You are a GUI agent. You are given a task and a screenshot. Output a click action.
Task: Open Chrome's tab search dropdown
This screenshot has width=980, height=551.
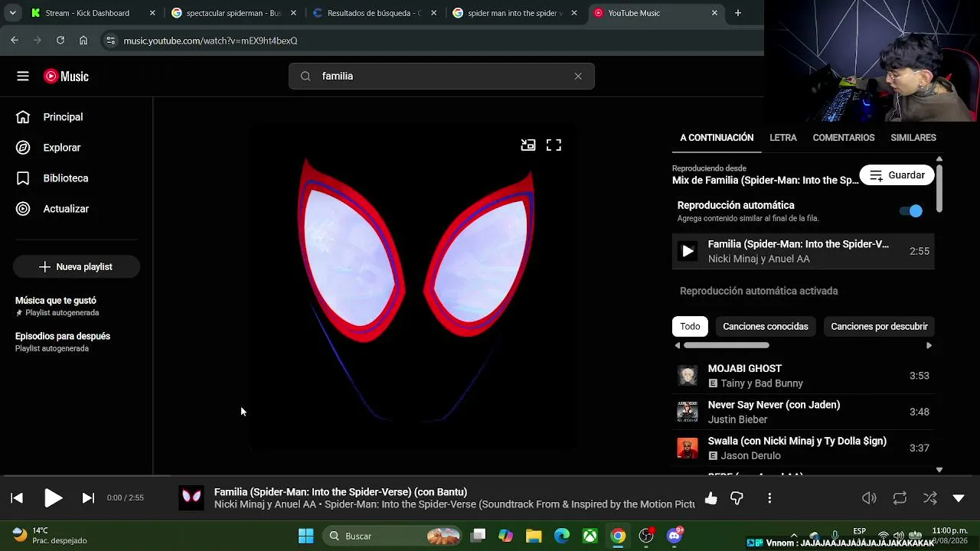point(12,13)
